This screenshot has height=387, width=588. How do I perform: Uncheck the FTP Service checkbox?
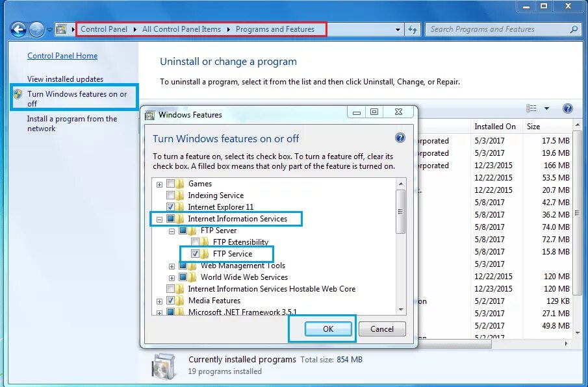(x=195, y=254)
